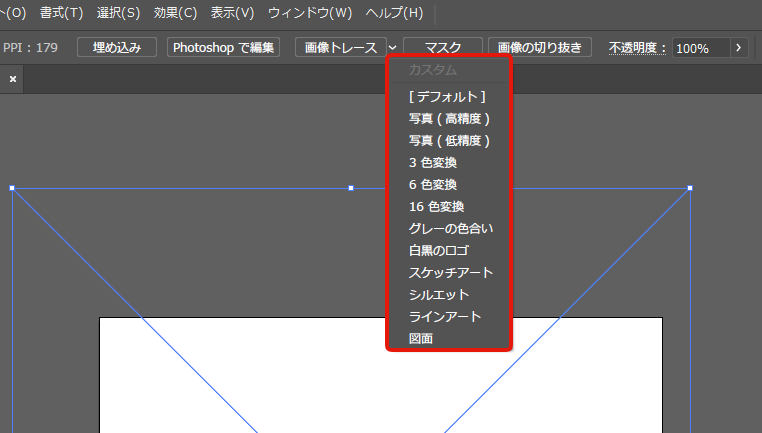
Task: Click the 埋め込み button
Action: 117,48
